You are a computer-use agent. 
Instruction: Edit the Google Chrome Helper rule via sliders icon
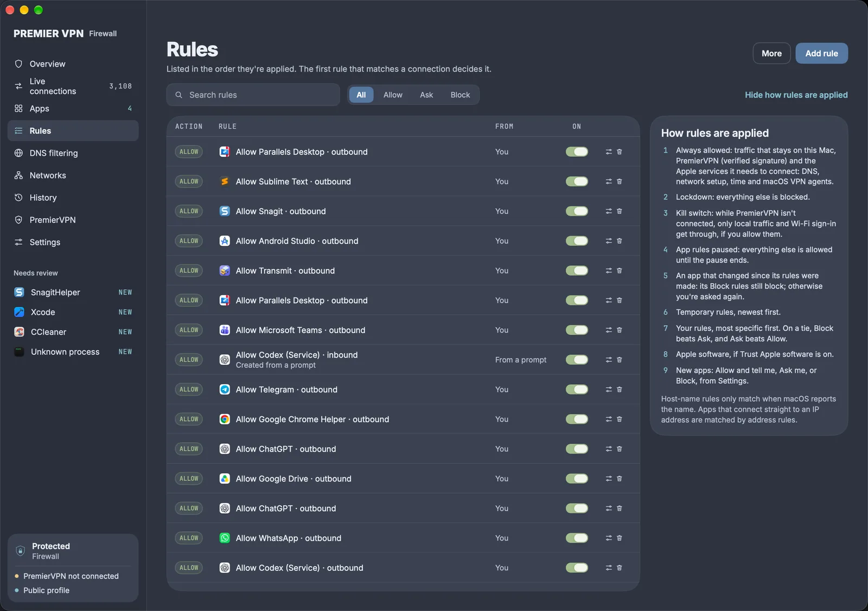point(609,419)
